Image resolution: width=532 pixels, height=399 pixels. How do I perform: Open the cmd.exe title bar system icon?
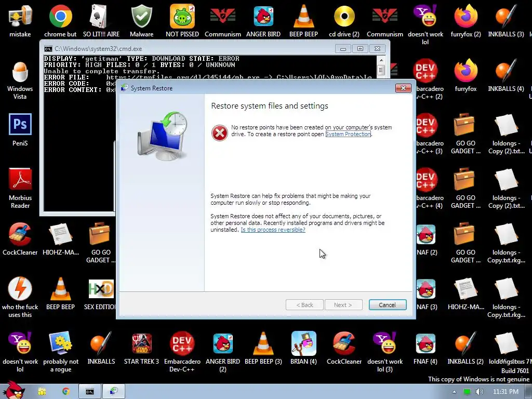coord(48,48)
